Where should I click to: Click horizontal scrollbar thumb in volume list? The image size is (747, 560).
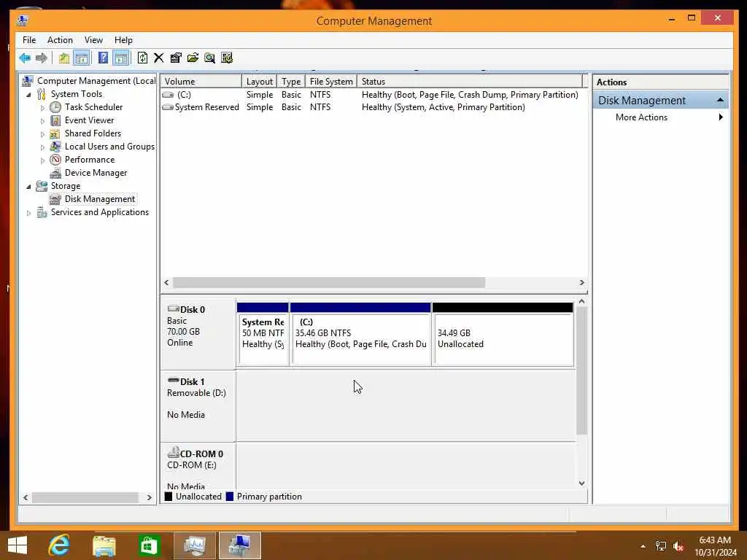point(329,283)
